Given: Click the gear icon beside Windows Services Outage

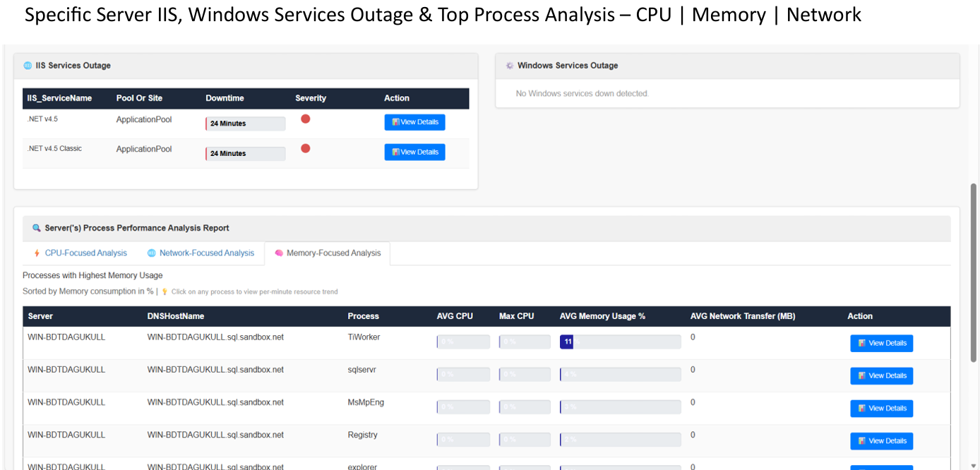Looking at the screenshot, I should (510, 65).
